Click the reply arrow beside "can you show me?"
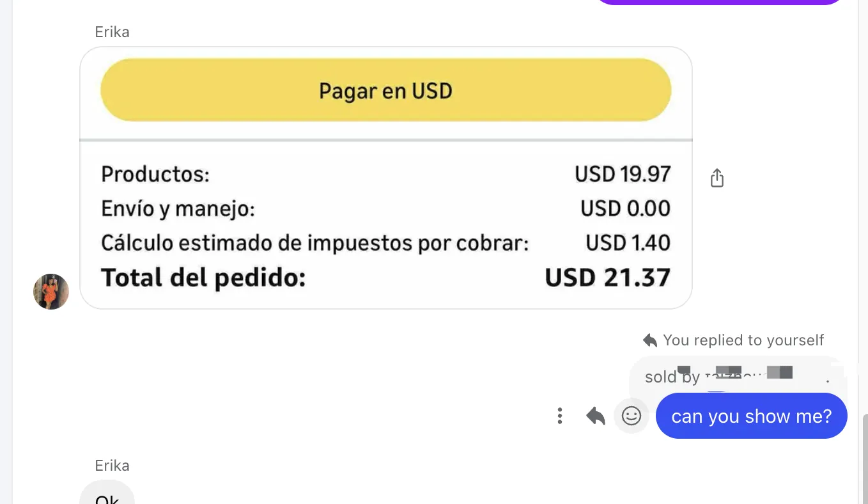 [x=596, y=416]
